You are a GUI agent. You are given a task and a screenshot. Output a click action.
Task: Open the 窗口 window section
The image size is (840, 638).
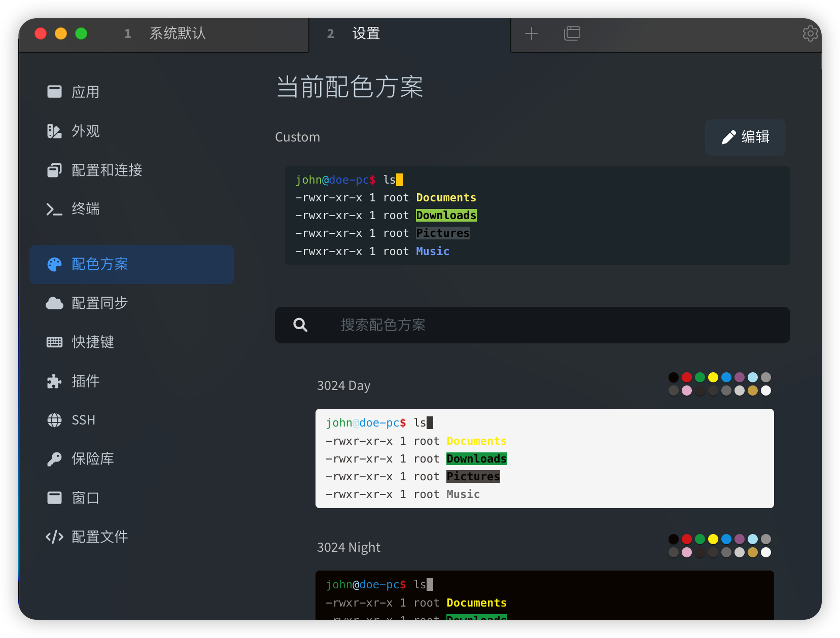pyautogui.click(x=131, y=498)
